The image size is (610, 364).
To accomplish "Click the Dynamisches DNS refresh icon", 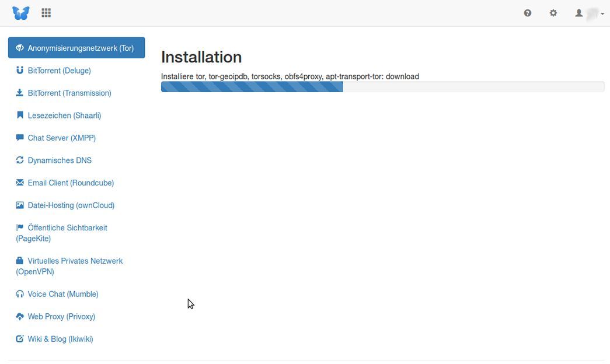I will (20, 160).
